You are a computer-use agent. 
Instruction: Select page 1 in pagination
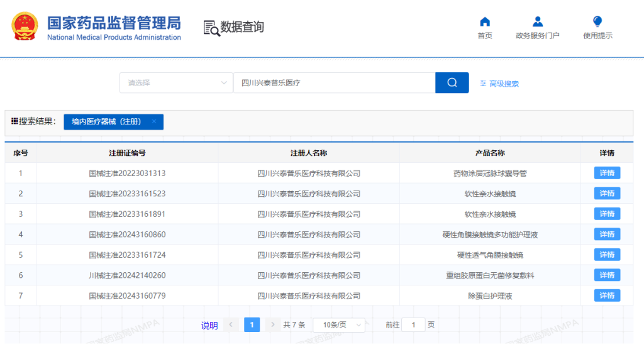(252, 325)
